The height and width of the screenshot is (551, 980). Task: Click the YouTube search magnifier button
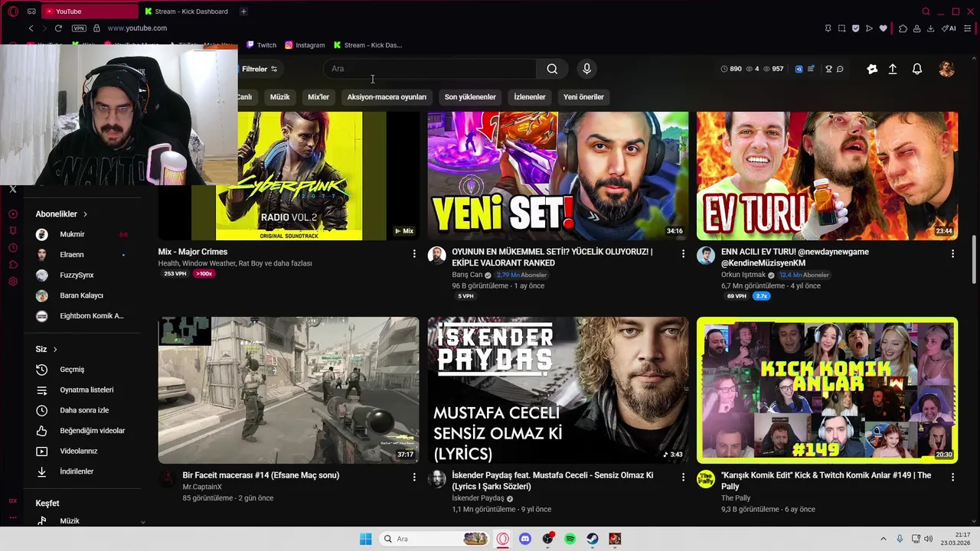(552, 69)
